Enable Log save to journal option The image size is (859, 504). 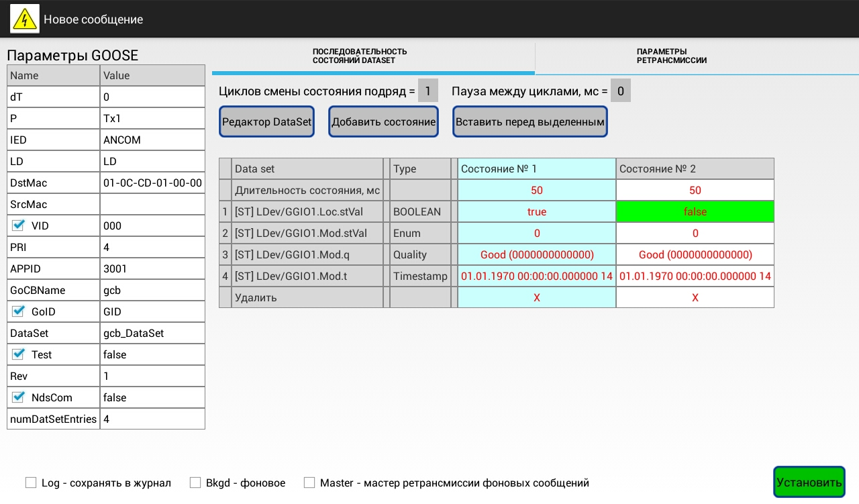[31, 483]
